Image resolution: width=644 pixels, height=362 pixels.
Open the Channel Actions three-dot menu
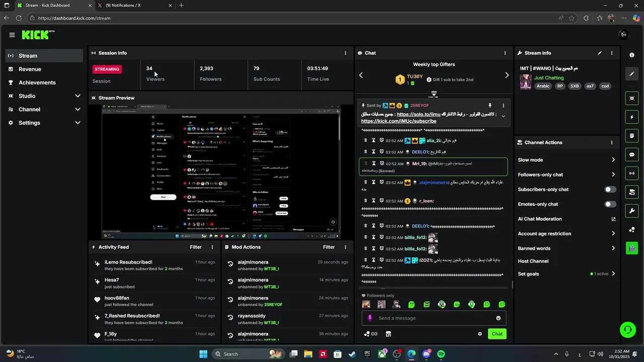pos(612,143)
